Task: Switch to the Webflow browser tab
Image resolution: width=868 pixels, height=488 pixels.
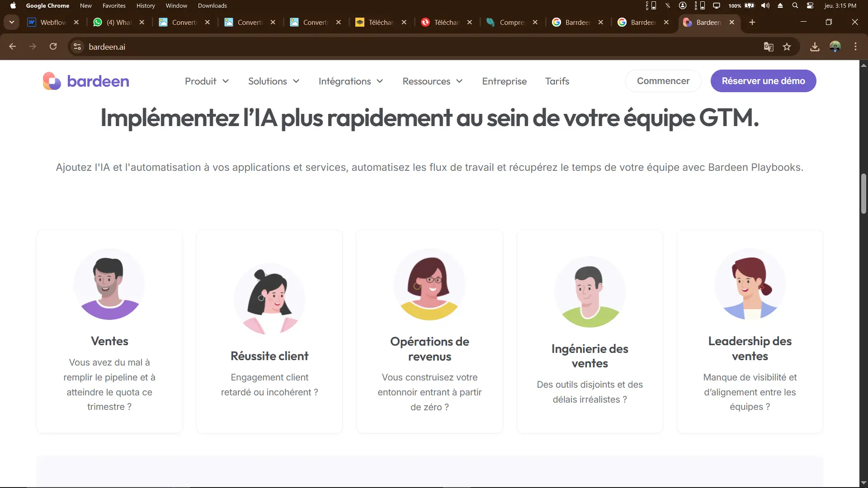Action: [x=53, y=22]
